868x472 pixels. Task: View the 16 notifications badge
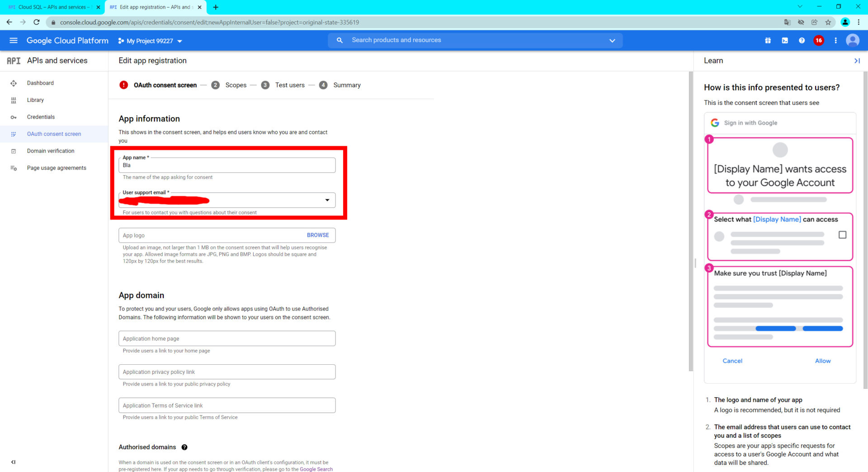[x=819, y=40]
